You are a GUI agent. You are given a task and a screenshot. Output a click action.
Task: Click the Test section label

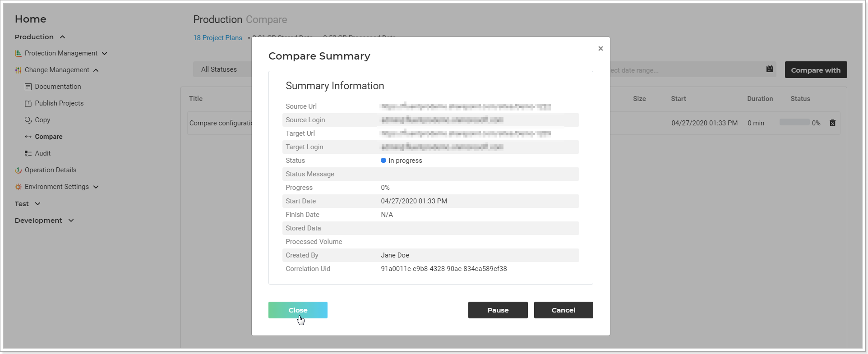22,204
